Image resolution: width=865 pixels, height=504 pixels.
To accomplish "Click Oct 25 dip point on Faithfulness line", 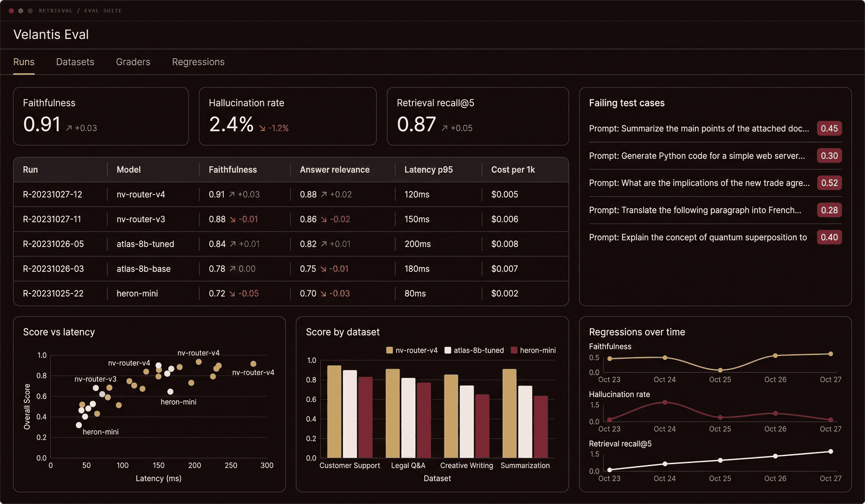I will (x=720, y=371).
